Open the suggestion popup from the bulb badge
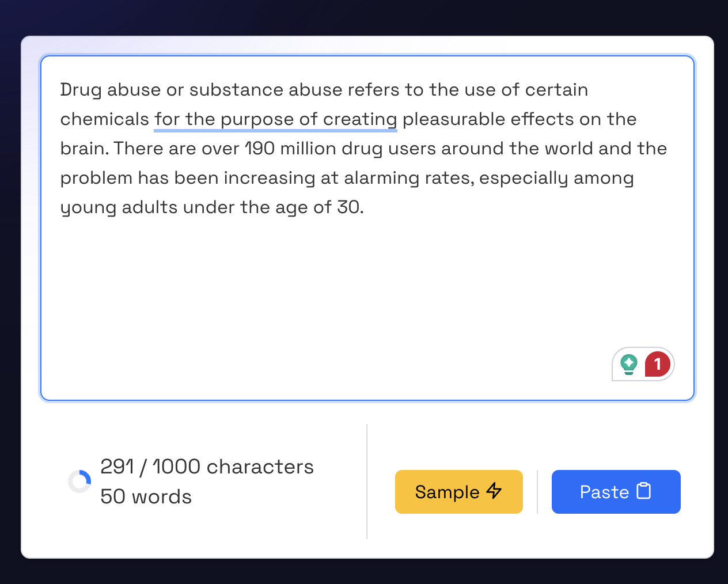 (630, 364)
